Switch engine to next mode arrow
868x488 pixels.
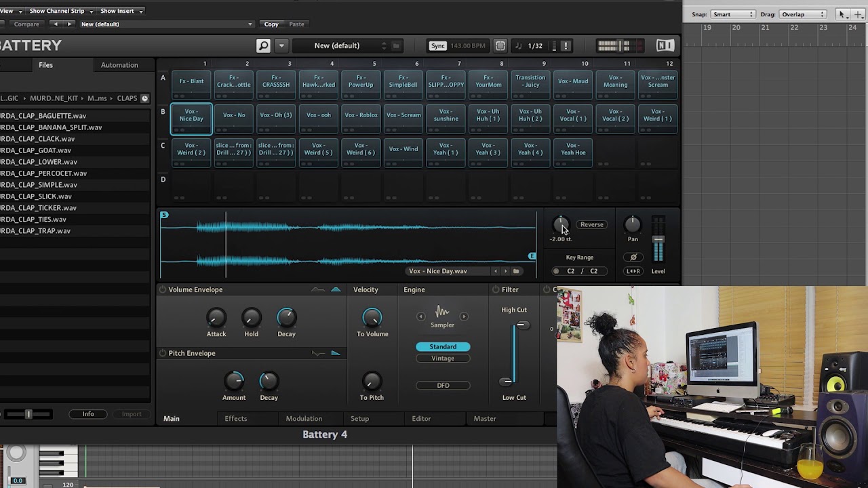click(x=464, y=317)
